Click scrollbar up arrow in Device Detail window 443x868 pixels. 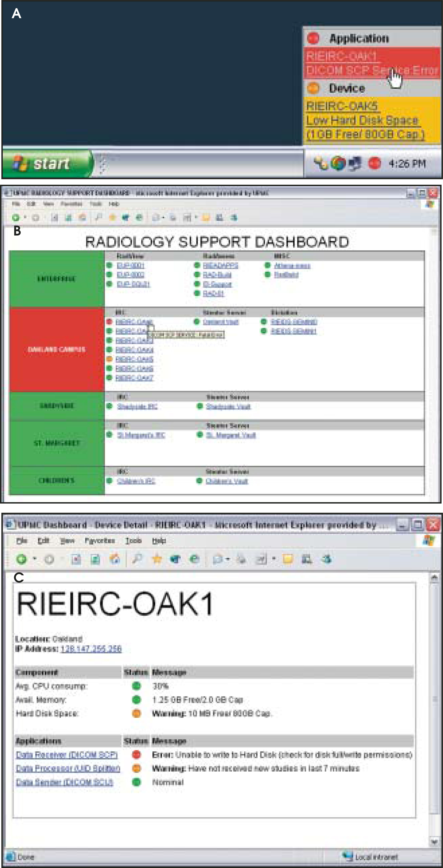pyautogui.click(x=434, y=578)
